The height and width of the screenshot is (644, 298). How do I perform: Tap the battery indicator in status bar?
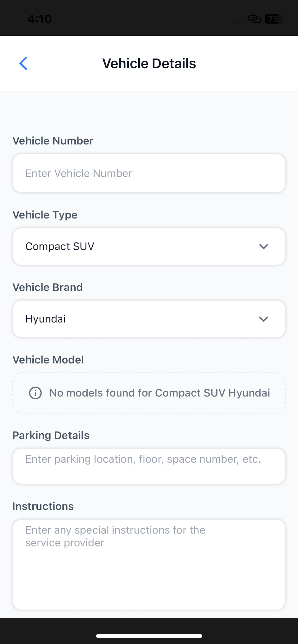tap(274, 19)
